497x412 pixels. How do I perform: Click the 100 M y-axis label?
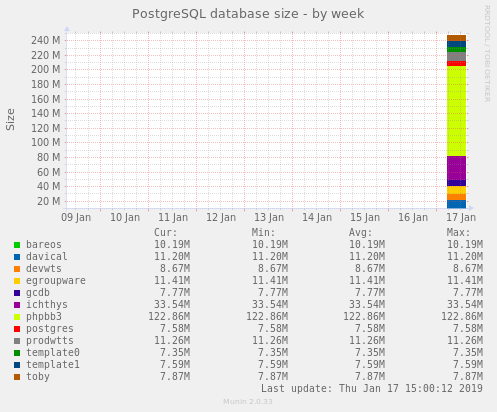coord(46,143)
